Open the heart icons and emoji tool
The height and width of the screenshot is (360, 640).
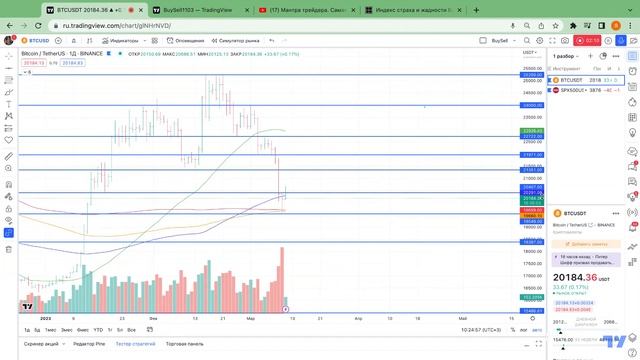click(9, 140)
